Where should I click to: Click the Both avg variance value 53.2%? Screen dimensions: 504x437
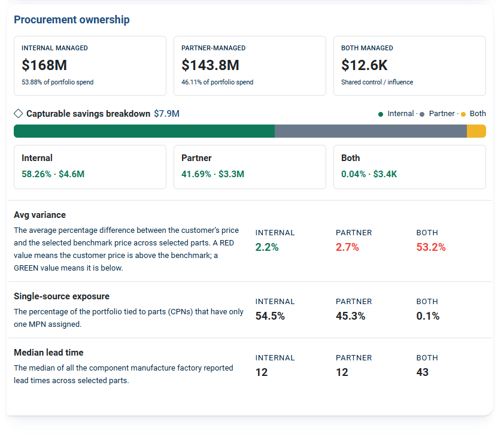point(431,247)
